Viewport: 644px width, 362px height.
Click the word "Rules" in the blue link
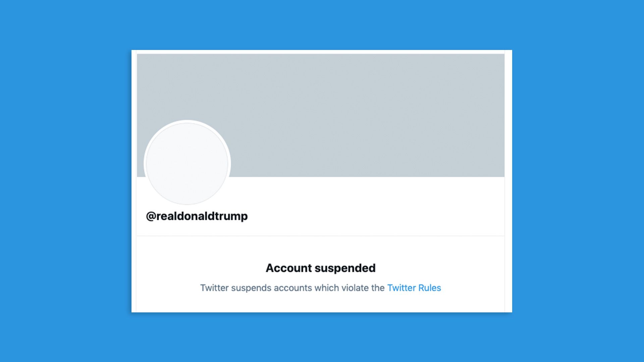[430, 288]
